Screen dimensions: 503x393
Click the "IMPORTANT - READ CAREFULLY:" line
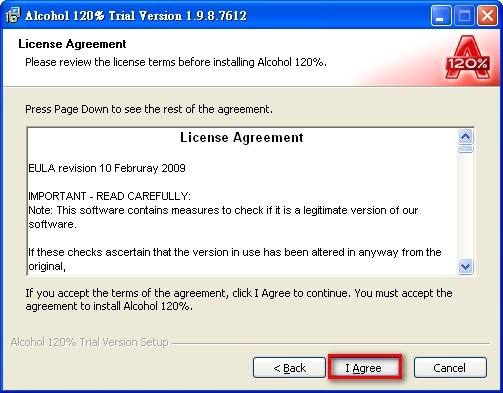[x=109, y=196]
